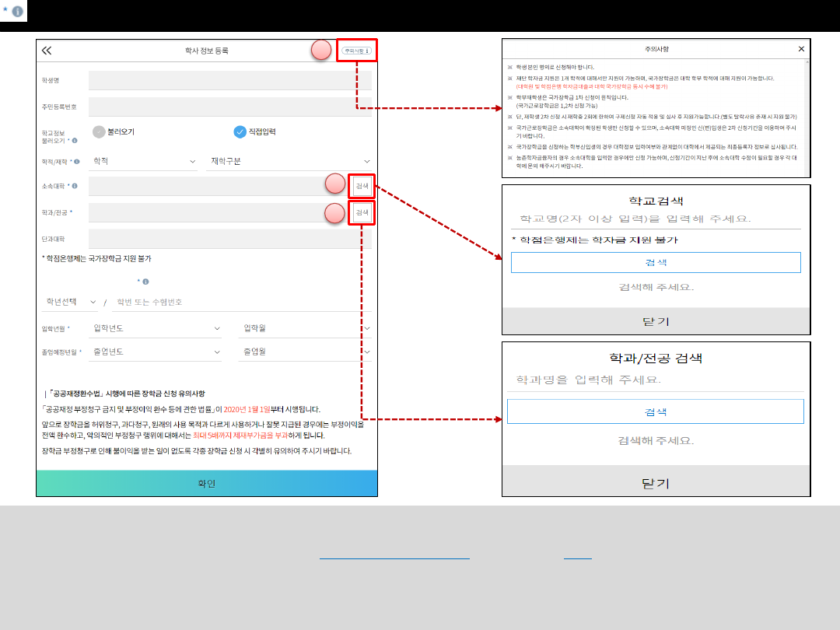Click 닫기 in the 학교검색 popup

tap(656, 321)
